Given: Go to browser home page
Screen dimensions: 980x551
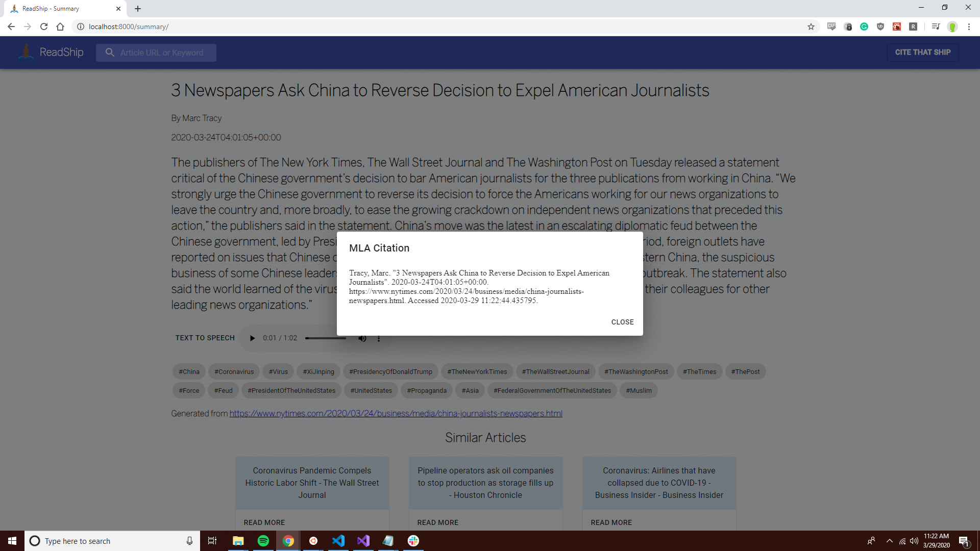Looking at the screenshot, I should 60,27.
